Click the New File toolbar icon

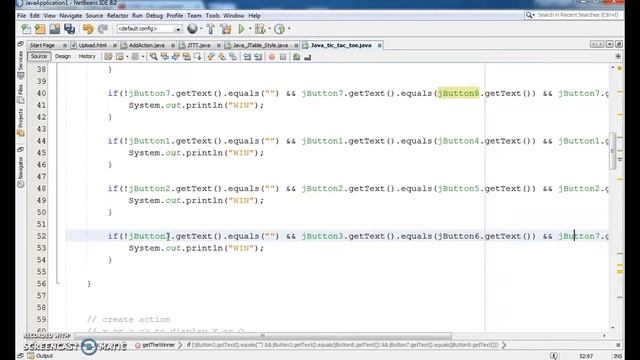pos(26,29)
